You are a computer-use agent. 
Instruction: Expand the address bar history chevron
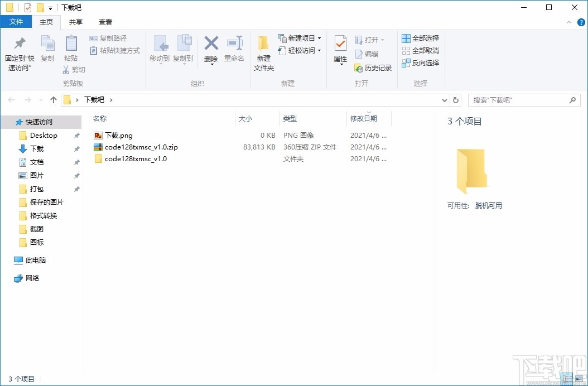[445, 99]
